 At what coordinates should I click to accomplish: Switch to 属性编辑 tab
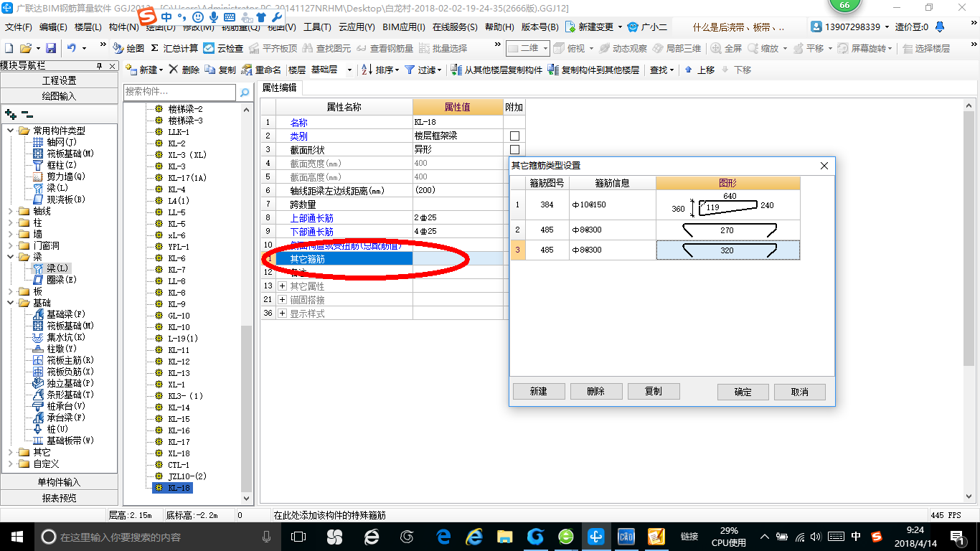point(280,88)
